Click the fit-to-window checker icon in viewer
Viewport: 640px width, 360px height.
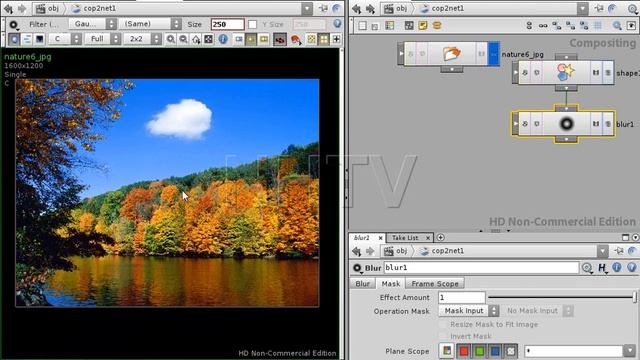click(x=208, y=39)
